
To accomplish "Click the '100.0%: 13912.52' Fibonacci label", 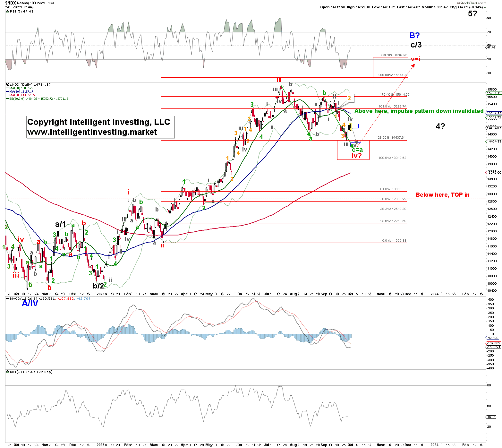I will click(x=392, y=158).
